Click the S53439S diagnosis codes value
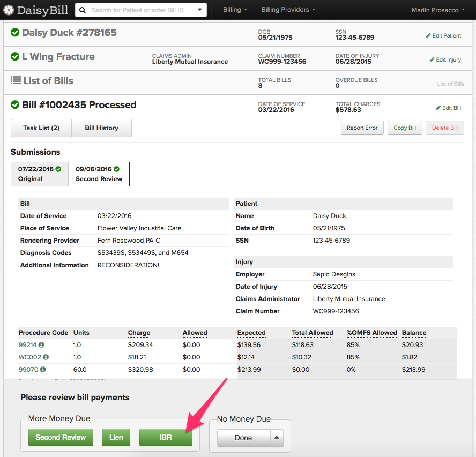The height and width of the screenshot is (457, 476). pyautogui.click(x=143, y=253)
